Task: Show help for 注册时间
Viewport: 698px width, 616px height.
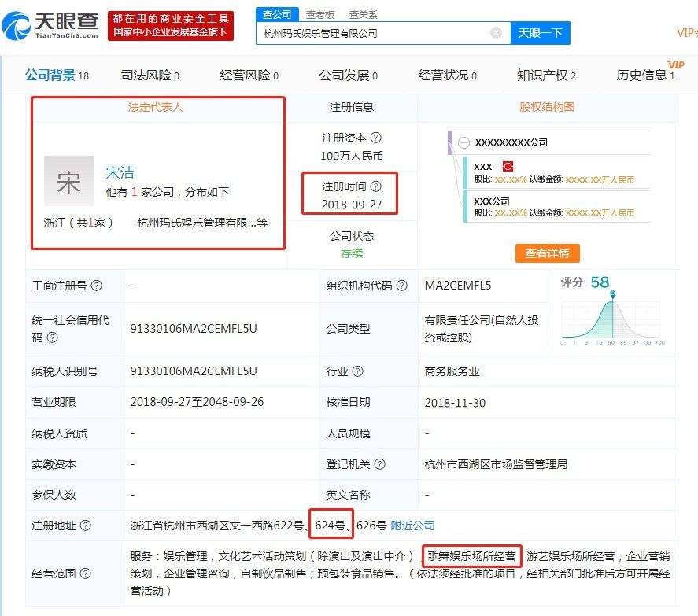Action: (x=375, y=186)
